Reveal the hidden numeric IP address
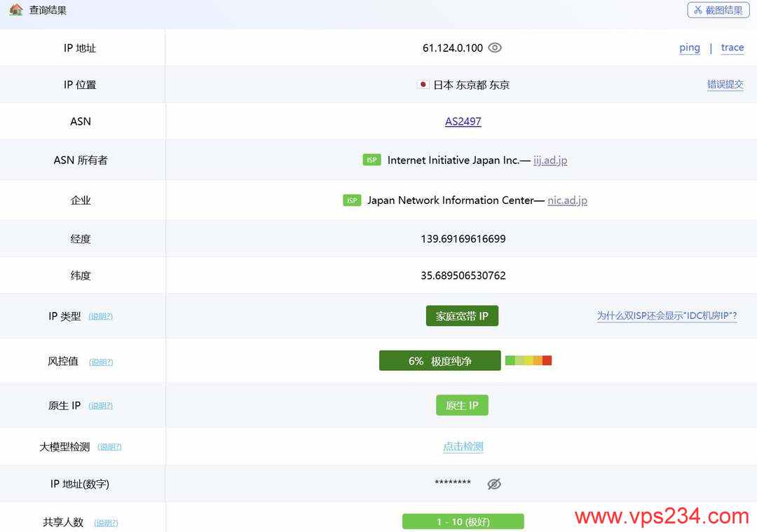The height and width of the screenshot is (532, 757). point(494,484)
